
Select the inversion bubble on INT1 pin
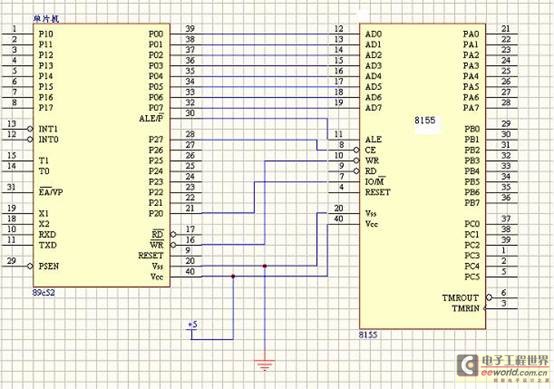(30, 129)
